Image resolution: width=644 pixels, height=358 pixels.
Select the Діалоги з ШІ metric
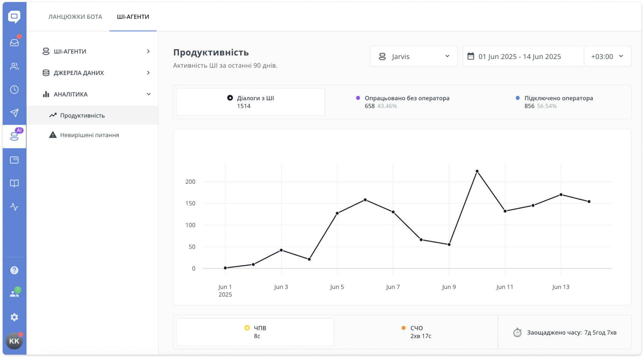point(250,102)
